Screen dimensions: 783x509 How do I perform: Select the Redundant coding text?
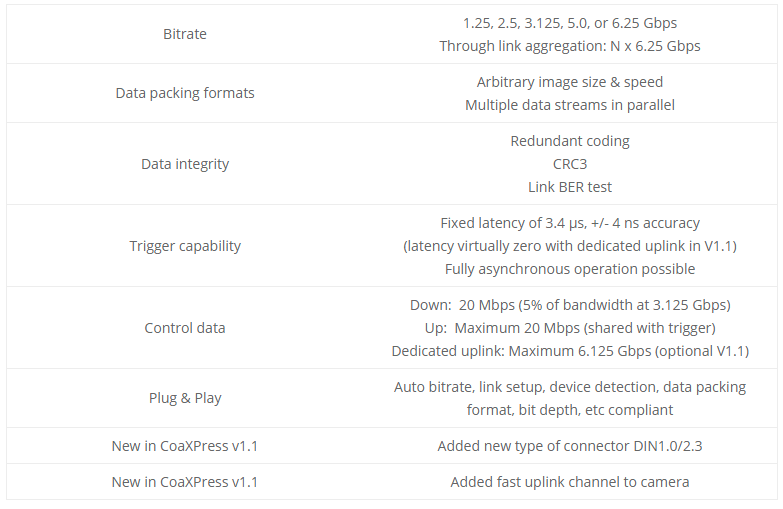570,141
